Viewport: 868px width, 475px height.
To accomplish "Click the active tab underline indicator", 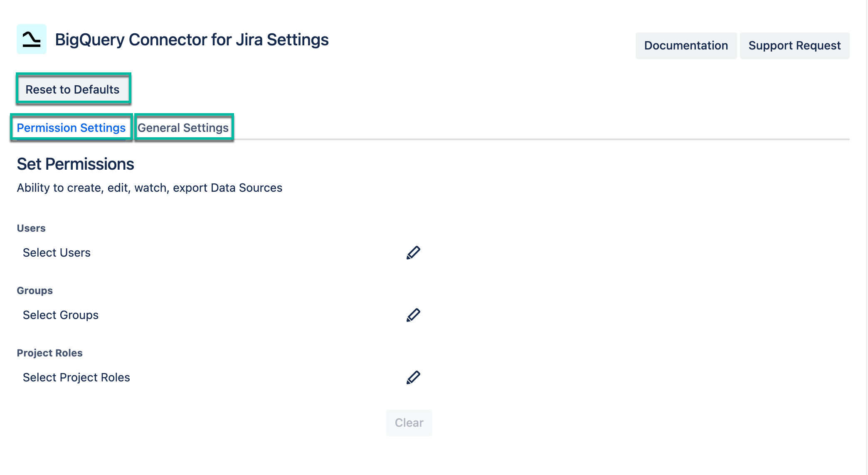I will [x=72, y=140].
